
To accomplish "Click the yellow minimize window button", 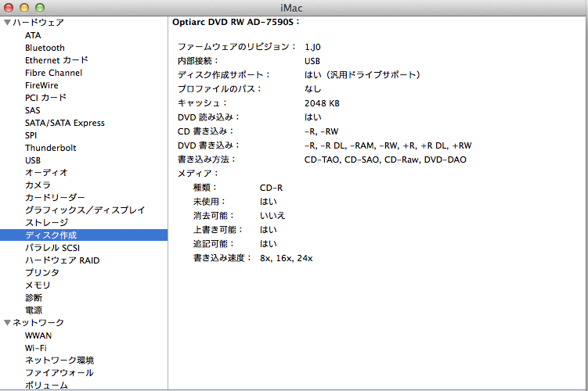I will 24,7.
